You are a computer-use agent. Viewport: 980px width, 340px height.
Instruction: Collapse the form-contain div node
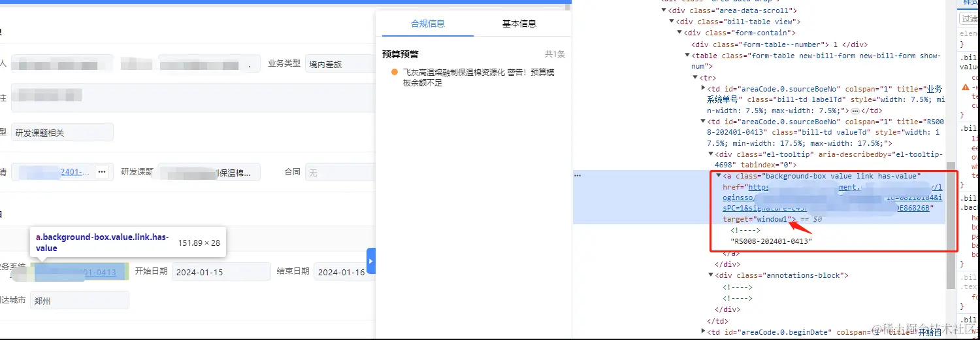click(679, 33)
